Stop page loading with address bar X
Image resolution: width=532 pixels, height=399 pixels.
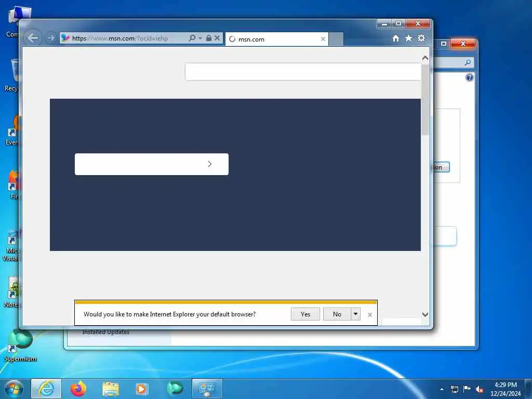[x=217, y=38]
